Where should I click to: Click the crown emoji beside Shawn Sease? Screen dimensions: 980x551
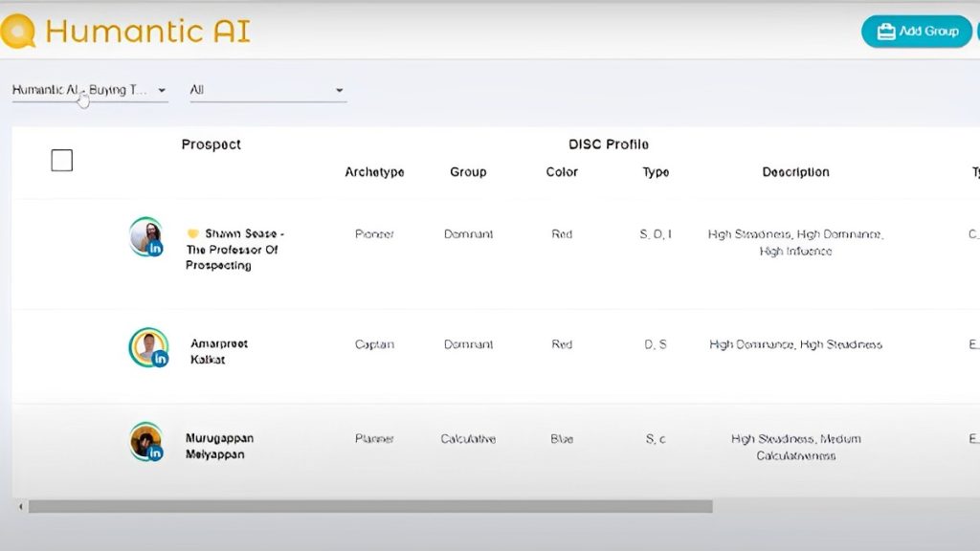(193, 232)
